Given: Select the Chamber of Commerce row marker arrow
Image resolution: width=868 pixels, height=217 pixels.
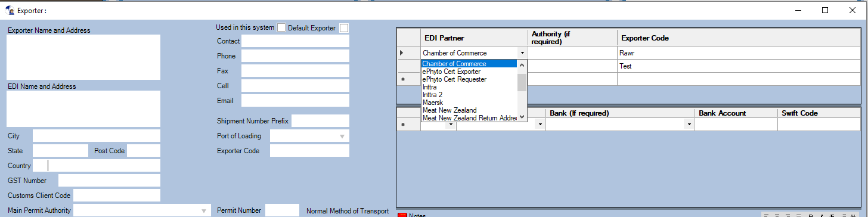Looking at the screenshot, I should tap(402, 53).
